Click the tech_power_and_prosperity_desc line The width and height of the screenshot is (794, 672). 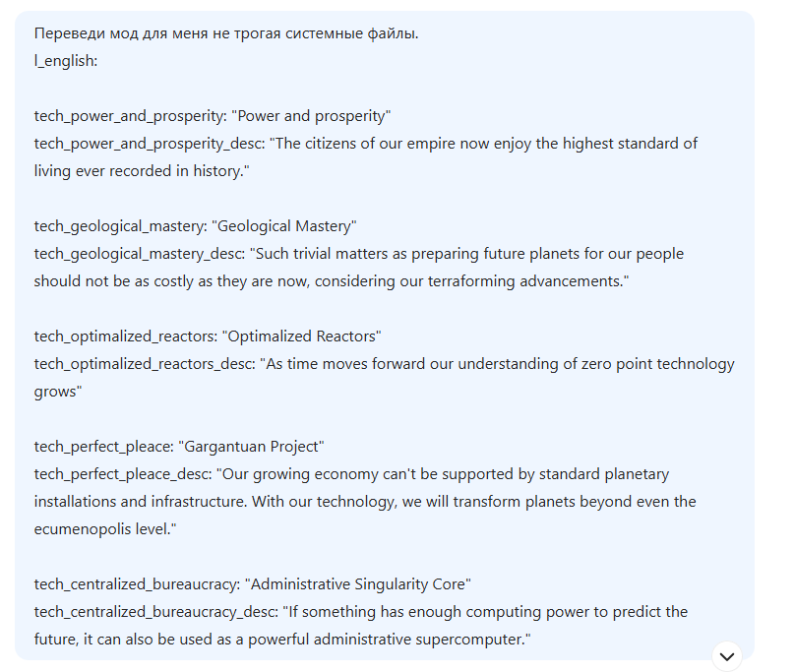pos(366,144)
